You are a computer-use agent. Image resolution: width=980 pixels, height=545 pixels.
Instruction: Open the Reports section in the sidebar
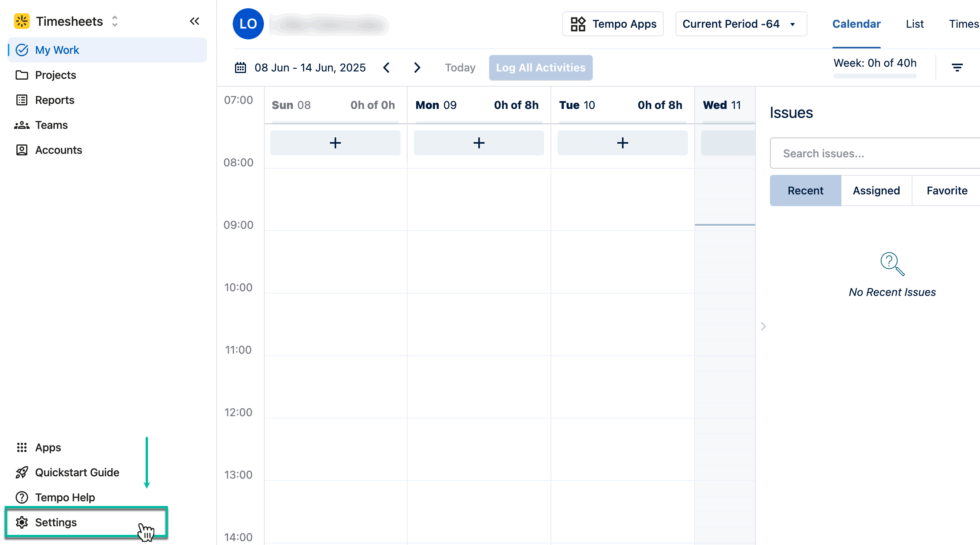[x=55, y=100]
